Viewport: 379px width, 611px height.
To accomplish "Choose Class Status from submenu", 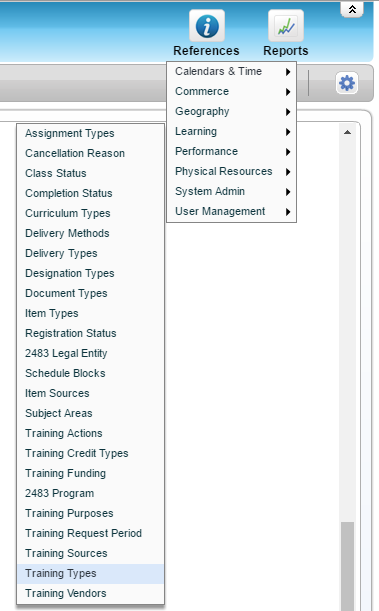I will click(90, 173).
